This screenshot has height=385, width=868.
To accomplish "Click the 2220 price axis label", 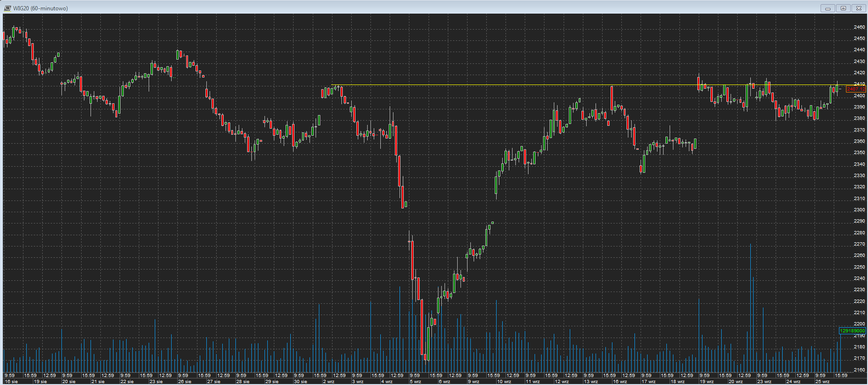I will coord(860,301).
